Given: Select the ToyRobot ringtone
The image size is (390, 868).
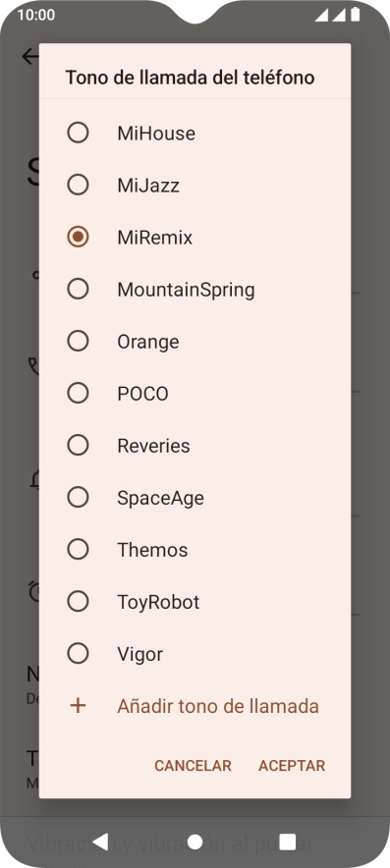Looking at the screenshot, I should coord(195,601).
